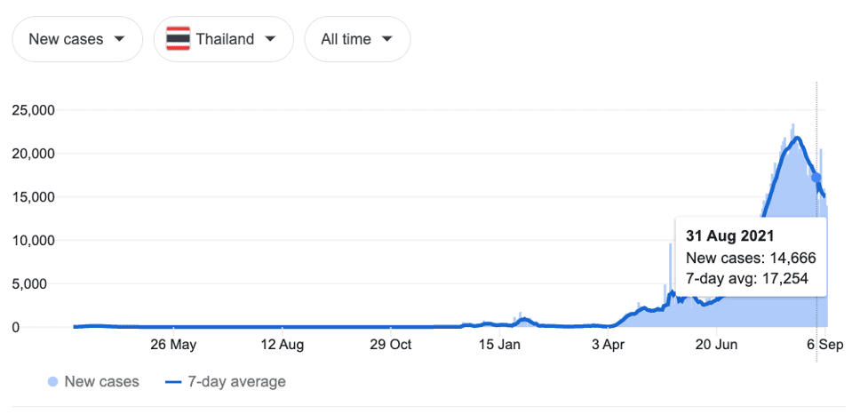Click the 7-day average legend line
The width and height of the screenshot is (868, 414).
(173, 382)
